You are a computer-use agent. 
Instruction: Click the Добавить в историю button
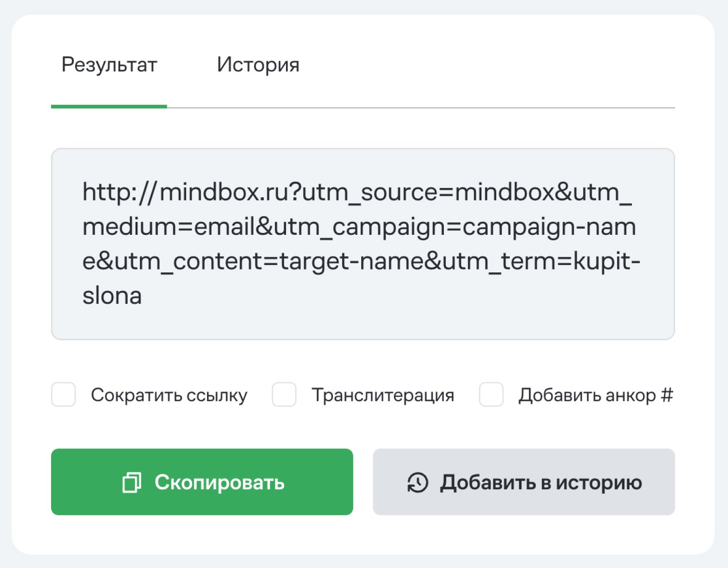523,482
